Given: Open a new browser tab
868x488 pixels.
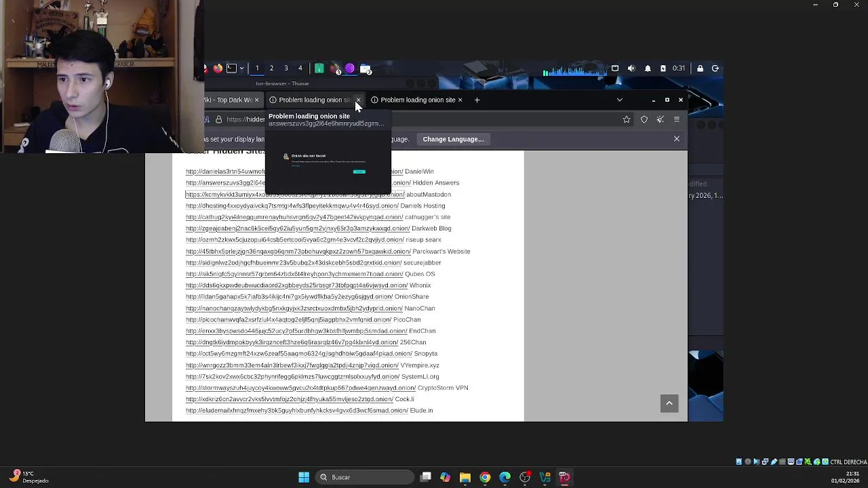Looking at the screenshot, I should coord(477,100).
